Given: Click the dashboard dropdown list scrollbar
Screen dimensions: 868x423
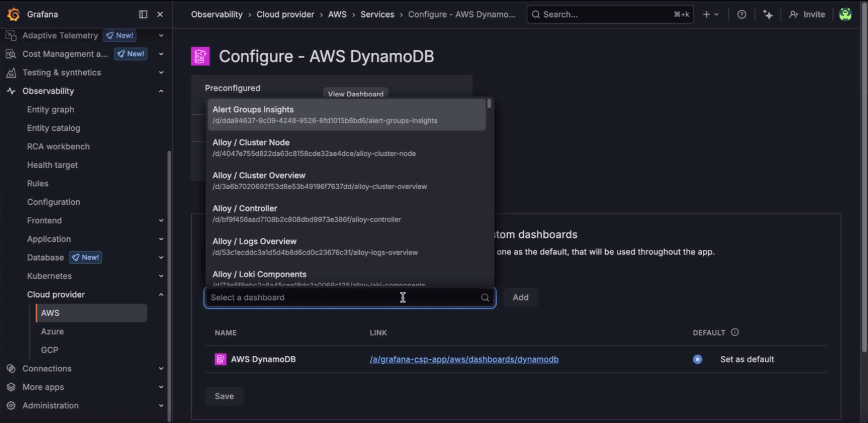Looking at the screenshot, I should pyautogui.click(x=489, y=103).
